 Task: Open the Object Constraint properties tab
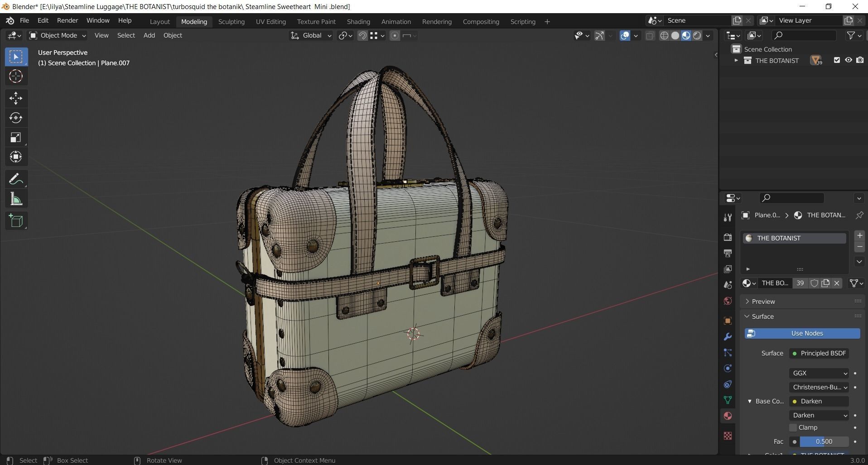point(728,384)
